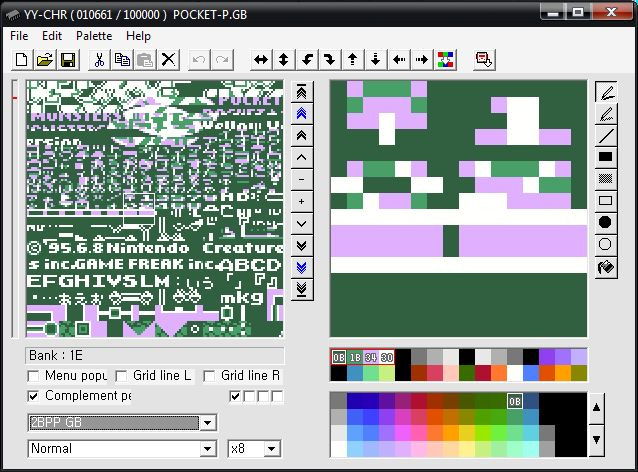The image size is (638, 472).
Task: Select palette color 0B in the palette row
Action: 339,357
